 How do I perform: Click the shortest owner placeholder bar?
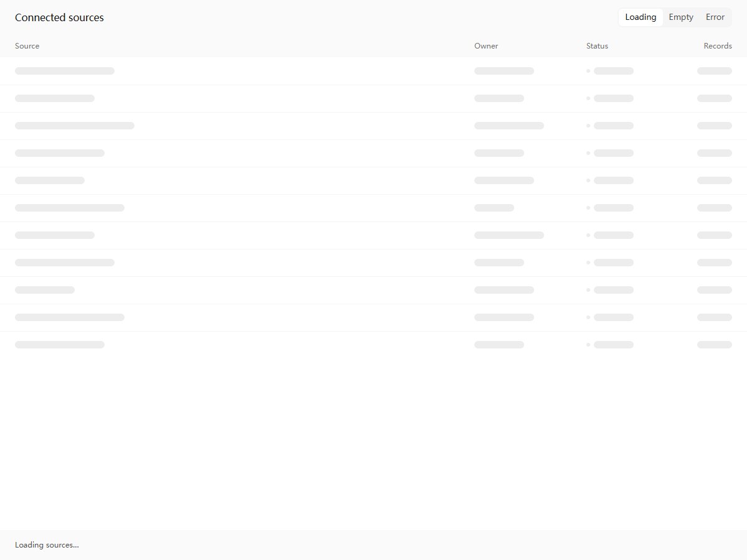pos(494,208)
